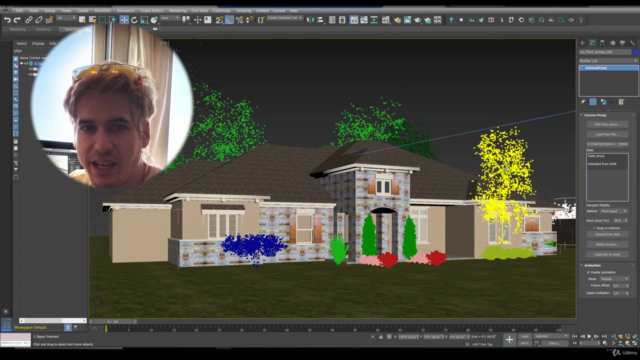Image resolution: width=640 pixels, height=360 pixels.
Task: Open Select by Name dialog icon
Action: coord(93,20)
